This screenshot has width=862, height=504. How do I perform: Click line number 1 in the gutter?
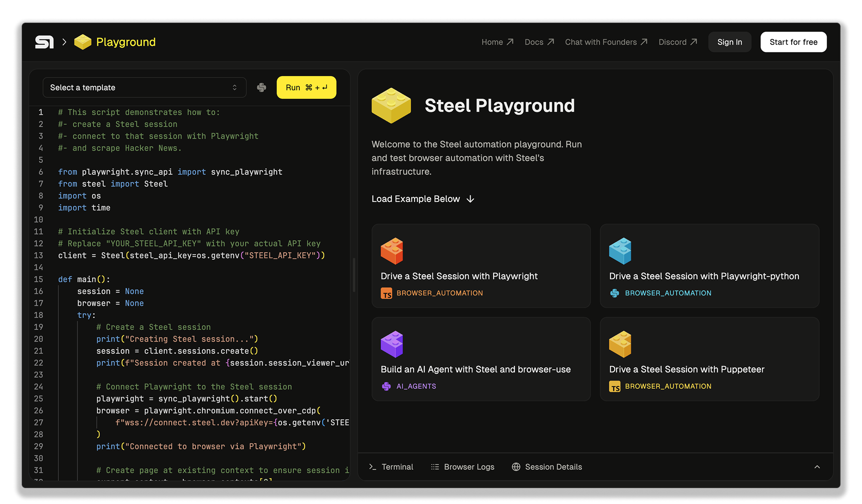point(41,112)
